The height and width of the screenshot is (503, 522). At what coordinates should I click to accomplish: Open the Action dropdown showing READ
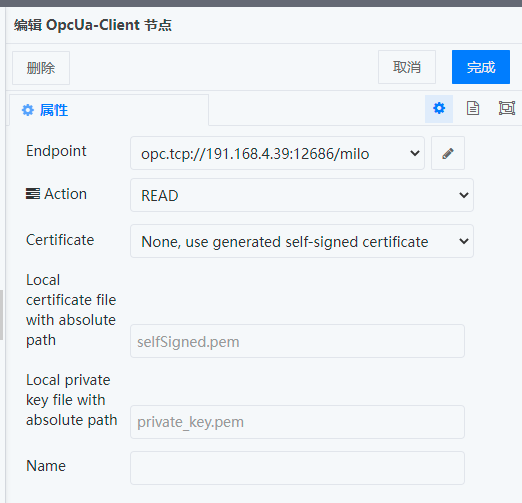click(x=302, y=195)
